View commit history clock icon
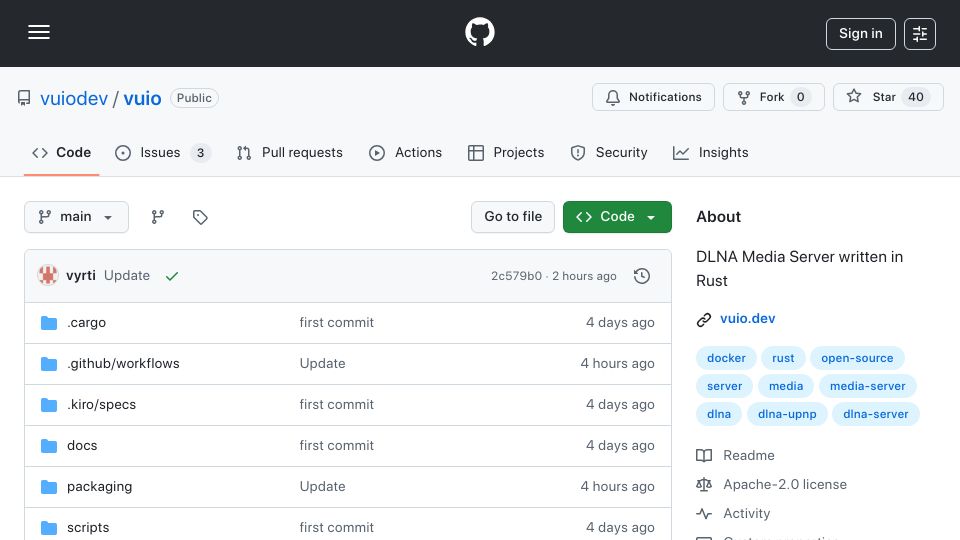 [x=642, y=276]
